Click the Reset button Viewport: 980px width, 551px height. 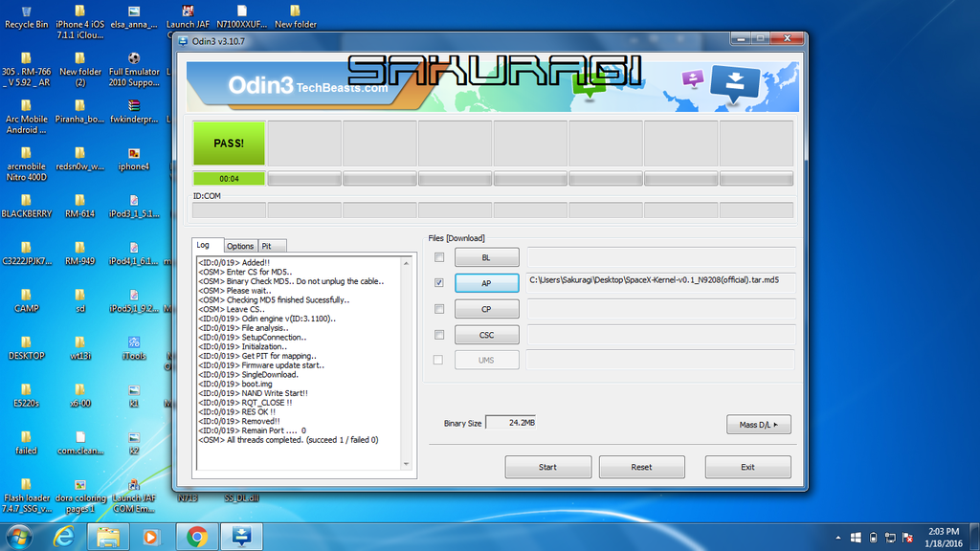(641, 467)
